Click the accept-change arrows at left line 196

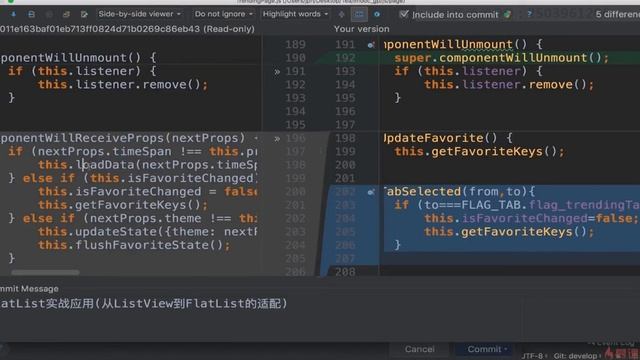277,139
